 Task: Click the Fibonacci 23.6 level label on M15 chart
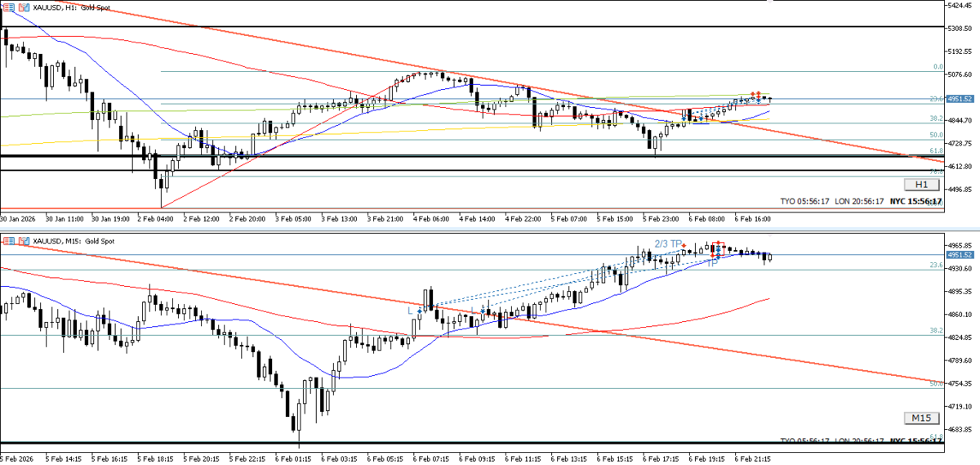(x=937, y=266)
